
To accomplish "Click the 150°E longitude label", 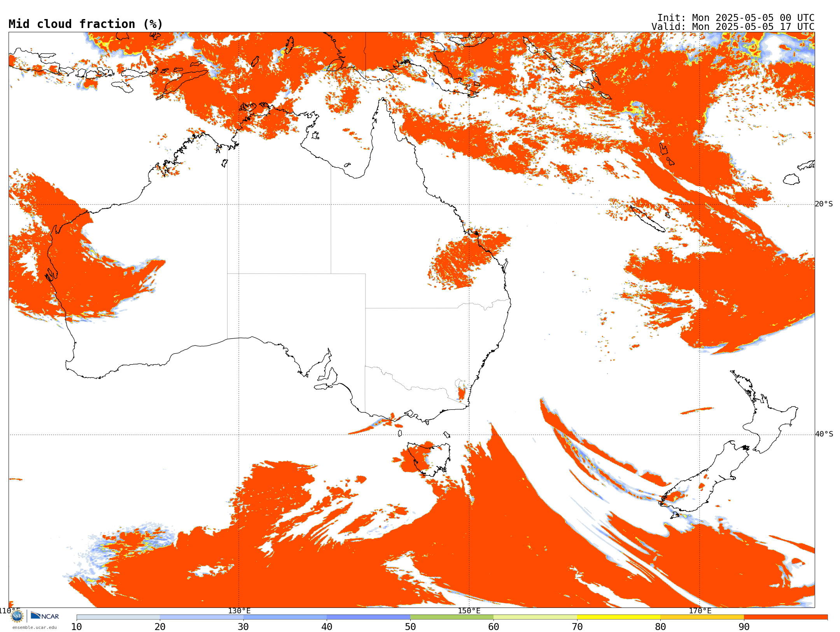I will (x=469, y=611).
